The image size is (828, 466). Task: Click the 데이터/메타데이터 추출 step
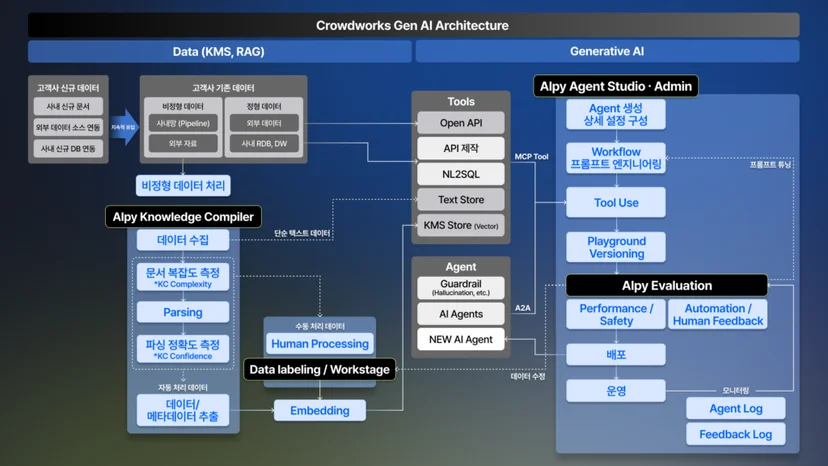183,410
